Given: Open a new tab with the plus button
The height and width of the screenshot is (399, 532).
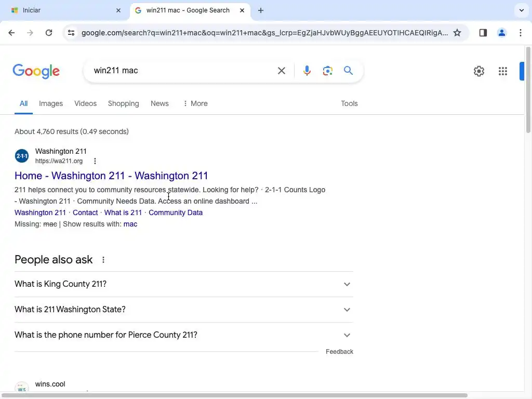Looking at the screenshot, I should click(261, 10).
